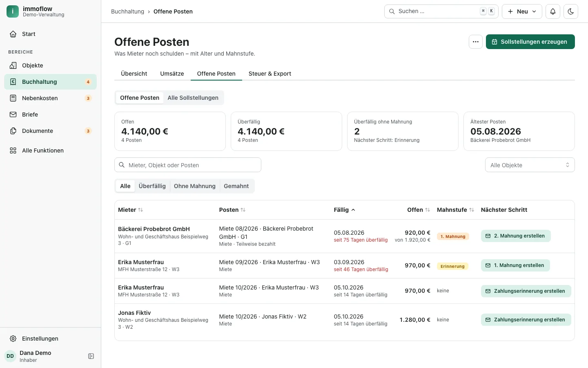The image size is (588, 368).
Task: Toggle Fällig column sort direction
Action: (345, 210)
